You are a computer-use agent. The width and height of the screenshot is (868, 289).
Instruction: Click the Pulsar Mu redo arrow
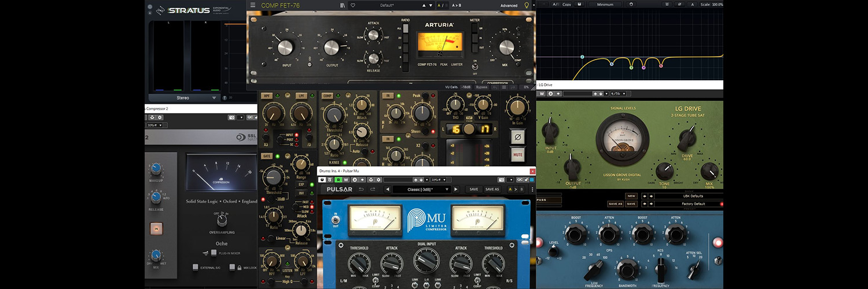tap(373, 189)
